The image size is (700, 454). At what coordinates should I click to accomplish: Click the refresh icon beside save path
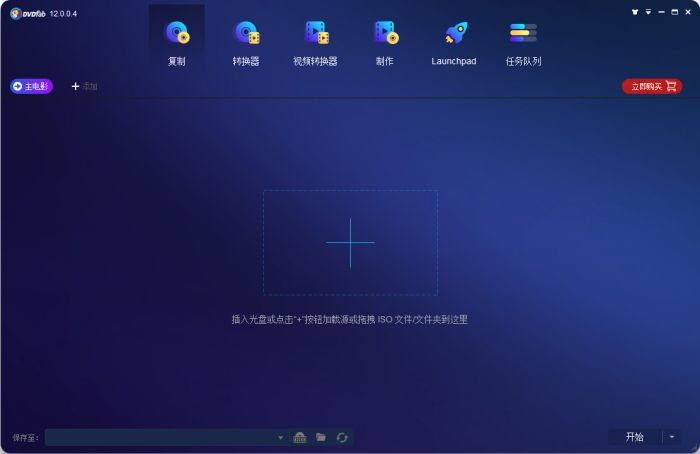[x=342, y=437]
